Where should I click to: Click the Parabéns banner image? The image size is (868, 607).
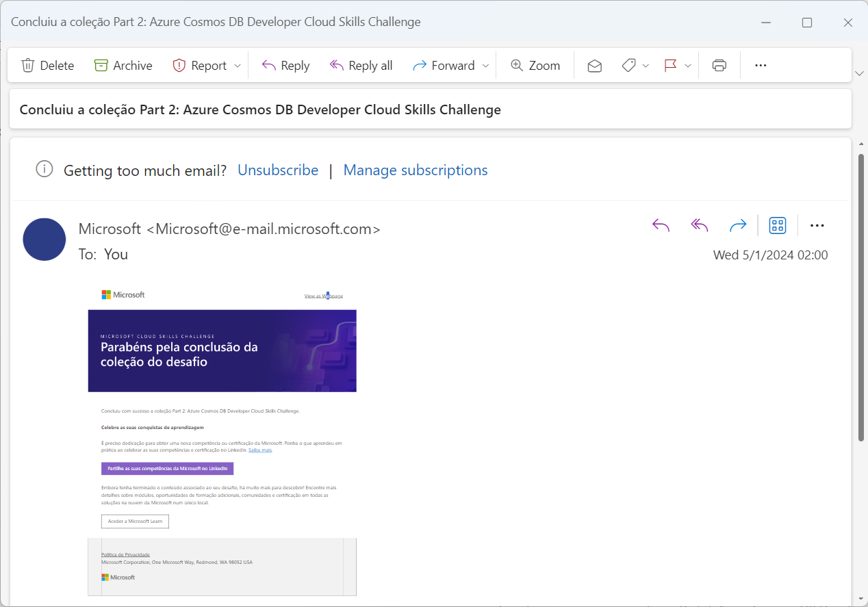click(222, 350)
